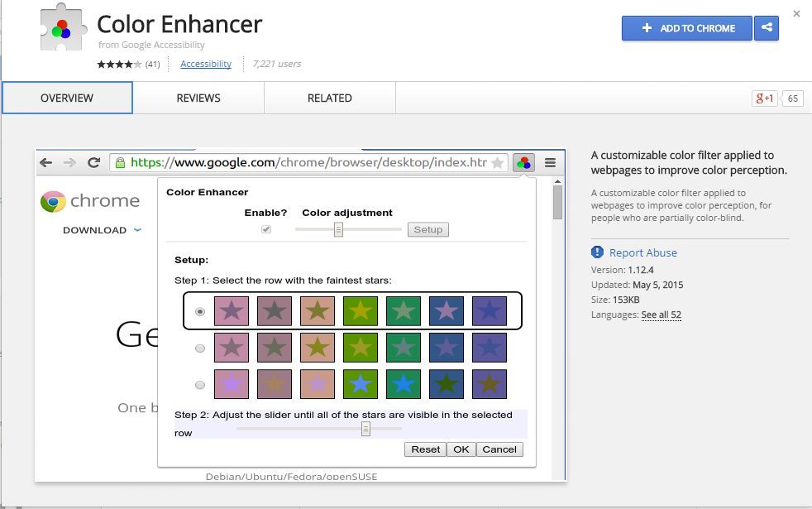This screenshot has width=812, height=509.
Task: Select the first row radio button
Action: coord(200,311)
